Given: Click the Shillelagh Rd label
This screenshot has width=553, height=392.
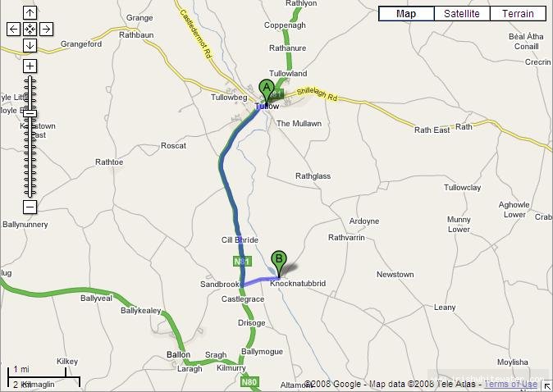Looking at the screenshot, I should [x=317, y=93].
